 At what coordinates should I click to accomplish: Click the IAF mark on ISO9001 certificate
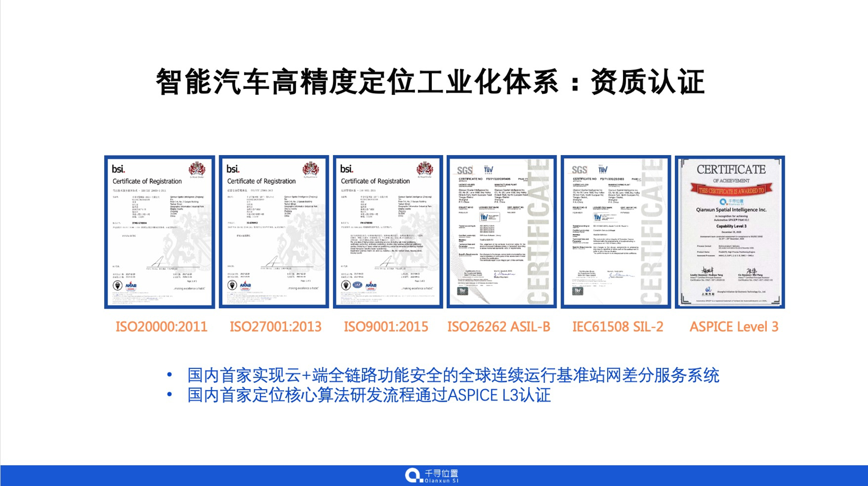tap(358, 285)
